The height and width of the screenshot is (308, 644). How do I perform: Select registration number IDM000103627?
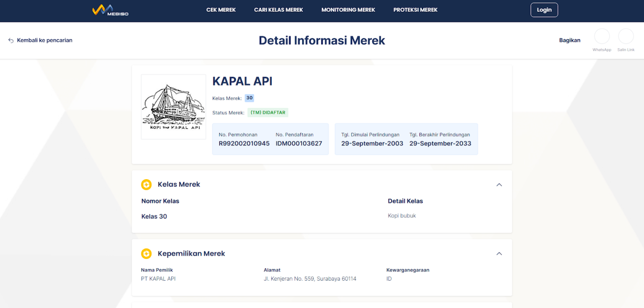pyautogui.click(x=299, y=144)
